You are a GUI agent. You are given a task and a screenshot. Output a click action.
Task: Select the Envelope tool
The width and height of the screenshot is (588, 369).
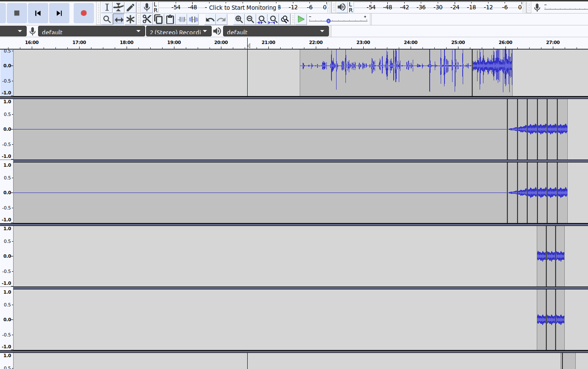(119, 7)
